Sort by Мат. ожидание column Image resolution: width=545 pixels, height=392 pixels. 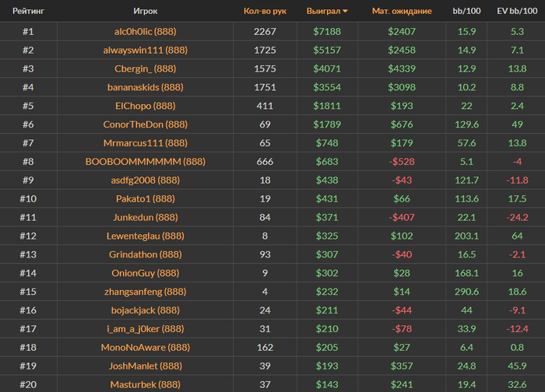[x=401, y=12]
